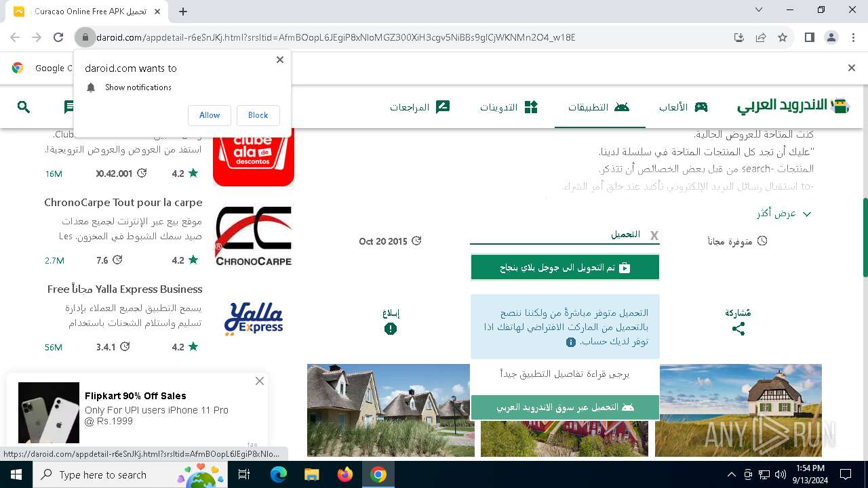Open the Yalla Express app logo

point(254,319)
